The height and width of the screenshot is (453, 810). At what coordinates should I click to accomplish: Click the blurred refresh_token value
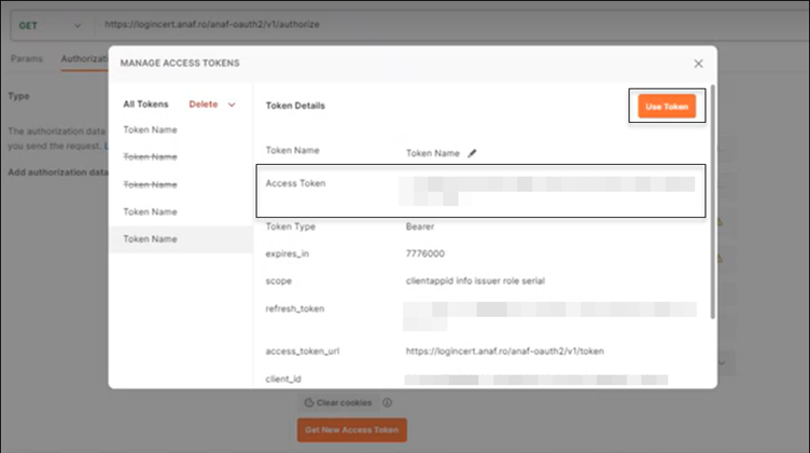pyautogui.click(x=546, y=316)
